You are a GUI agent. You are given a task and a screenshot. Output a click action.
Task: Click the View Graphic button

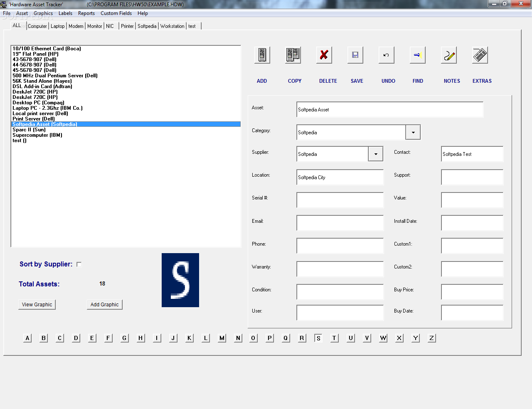point(37,305)
